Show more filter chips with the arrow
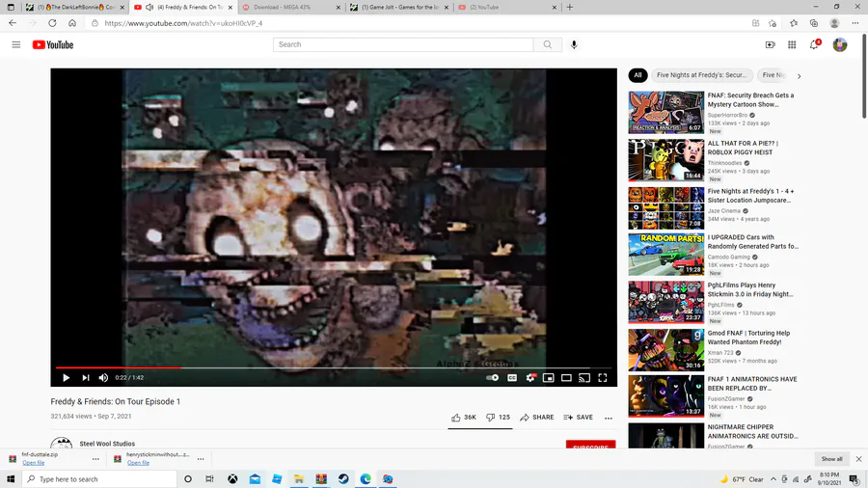The width and height of the screenshot is (868, 488). click(x=799, y=76)
